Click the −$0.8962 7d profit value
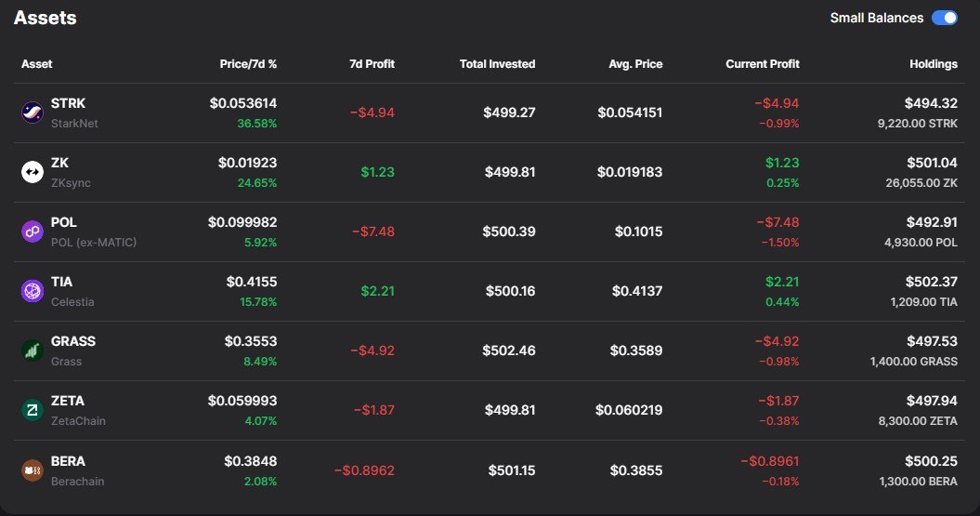This screenshot has height=516, width=980. (364, 470)
